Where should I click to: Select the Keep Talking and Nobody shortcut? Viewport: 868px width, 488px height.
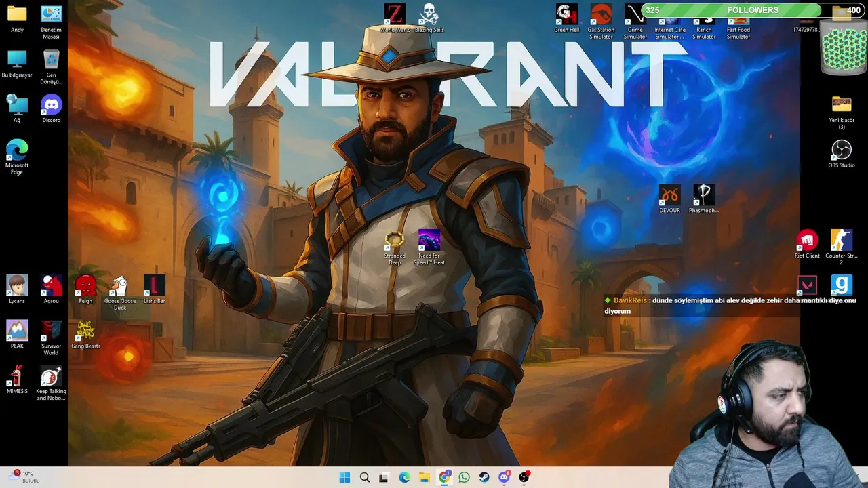[x=51, y=384]
